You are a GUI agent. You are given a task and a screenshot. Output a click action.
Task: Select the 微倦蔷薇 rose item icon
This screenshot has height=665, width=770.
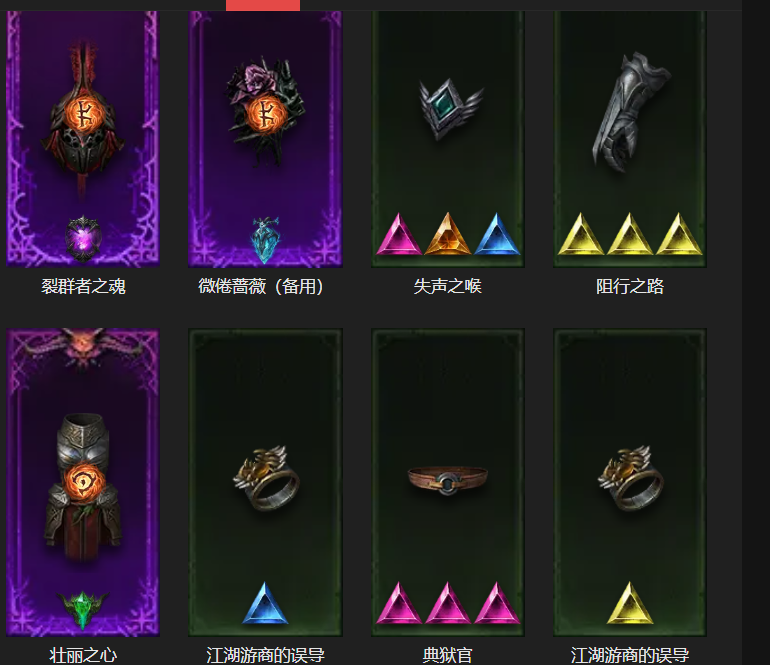click(265, 111)
